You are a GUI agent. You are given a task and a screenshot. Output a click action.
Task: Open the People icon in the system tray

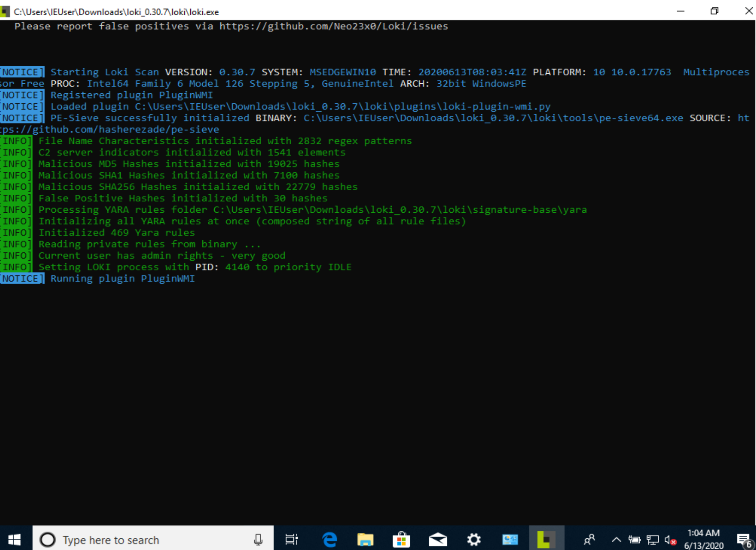pyautogui.click(x=589, y=540)
